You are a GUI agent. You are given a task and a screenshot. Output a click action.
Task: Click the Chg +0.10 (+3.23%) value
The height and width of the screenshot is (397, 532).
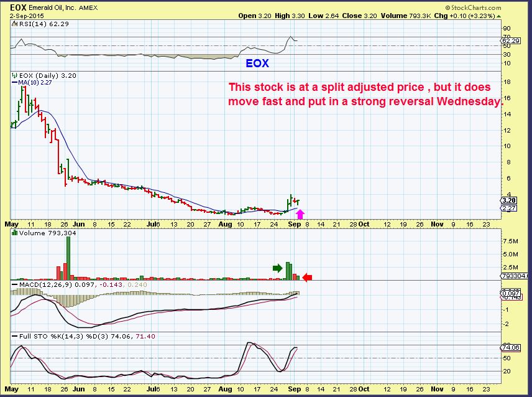[464, 16]
